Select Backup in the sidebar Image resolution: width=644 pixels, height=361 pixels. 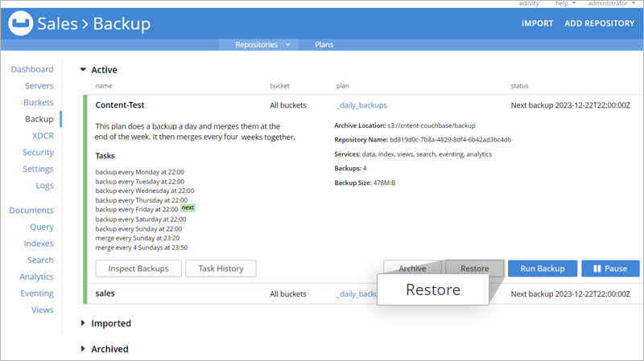click(x=39, y=119)
